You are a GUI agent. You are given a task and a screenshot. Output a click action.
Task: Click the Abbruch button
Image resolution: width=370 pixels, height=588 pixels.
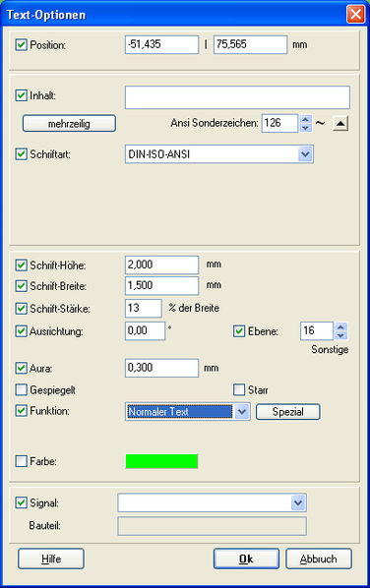[319, 559]
